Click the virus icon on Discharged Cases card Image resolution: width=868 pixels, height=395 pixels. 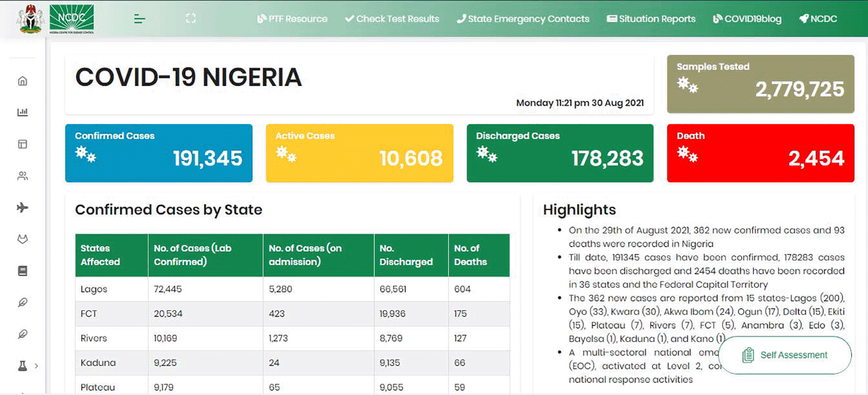486,154
